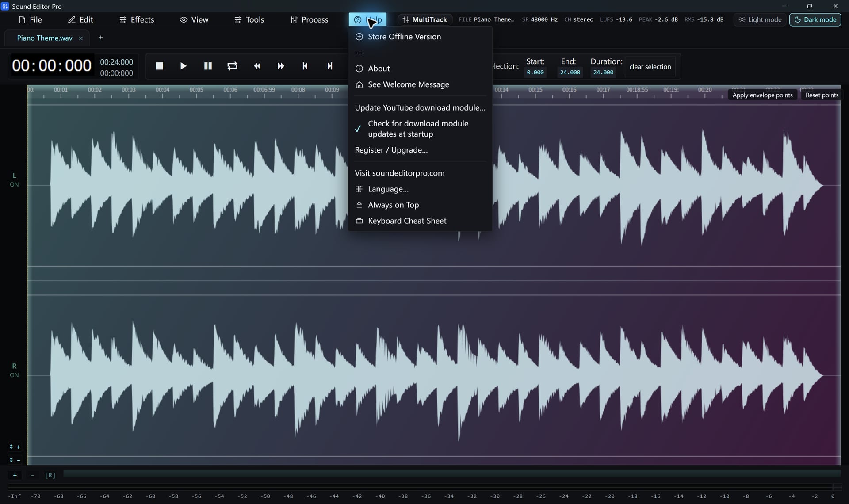Decrease vertical zoom with minus icon

[x=15, y=460]
